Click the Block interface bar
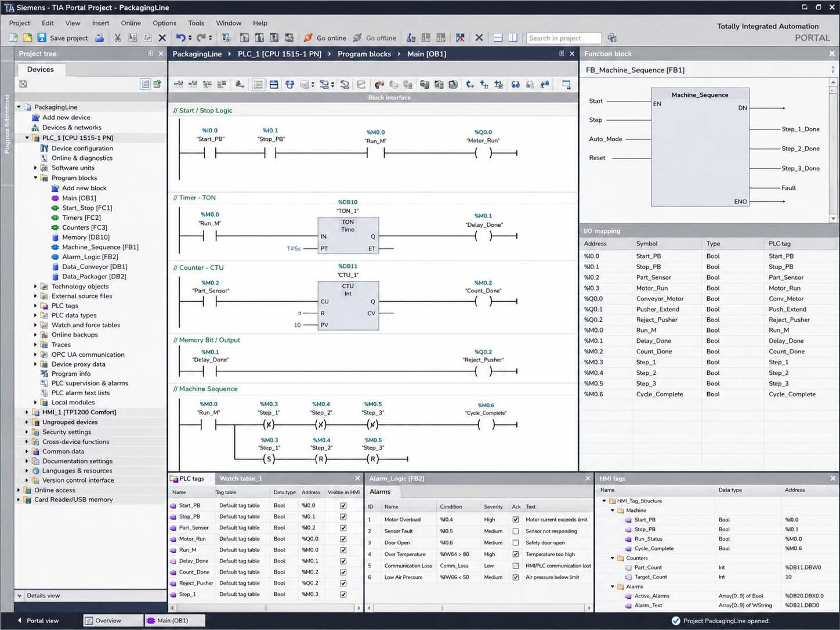Screen dimensions: 840x630 coord(373,97)
